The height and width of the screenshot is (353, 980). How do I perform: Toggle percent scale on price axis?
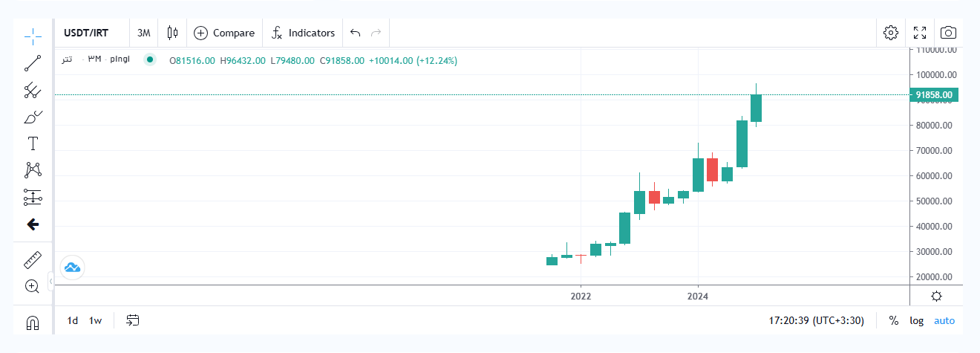click(893, 321)
